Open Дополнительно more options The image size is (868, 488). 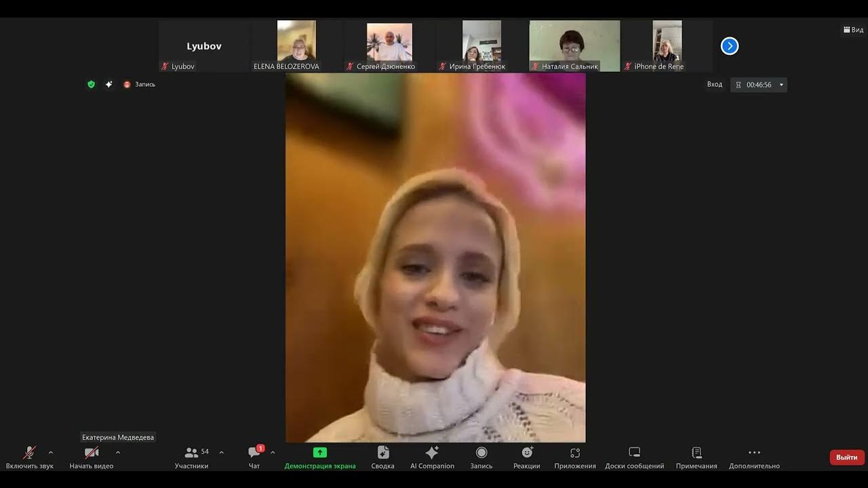[x=754, y=457]
